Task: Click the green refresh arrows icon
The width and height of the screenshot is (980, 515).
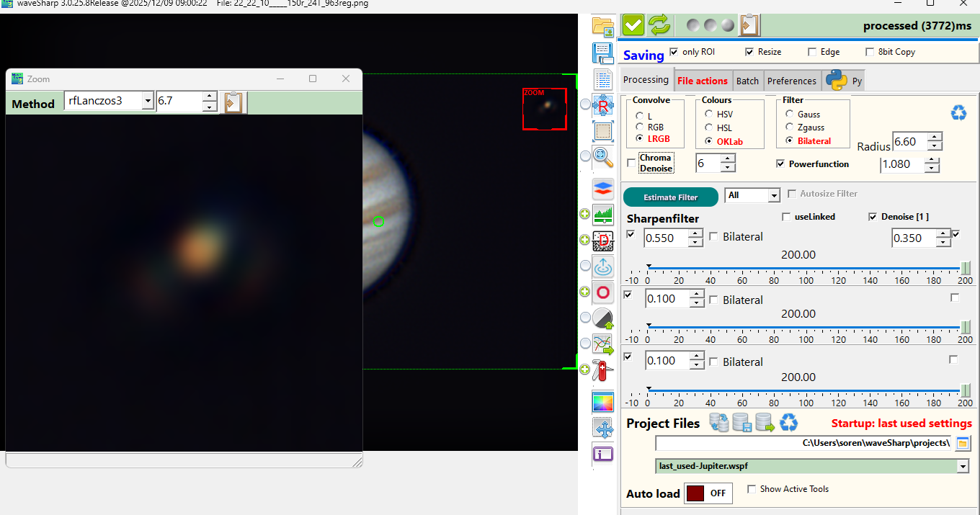Action: pyautogui.click(x=659, y=25)
